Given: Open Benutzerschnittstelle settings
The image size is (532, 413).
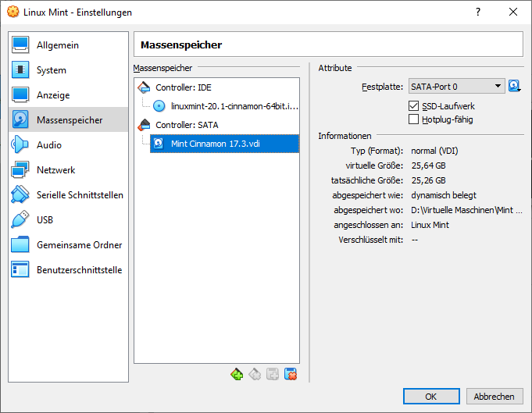Looking at the screenshot, I should tap(68, 269).
